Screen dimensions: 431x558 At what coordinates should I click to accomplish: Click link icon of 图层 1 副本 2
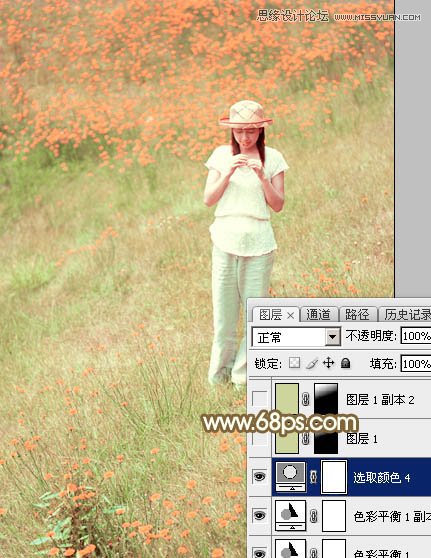point(306,399)
